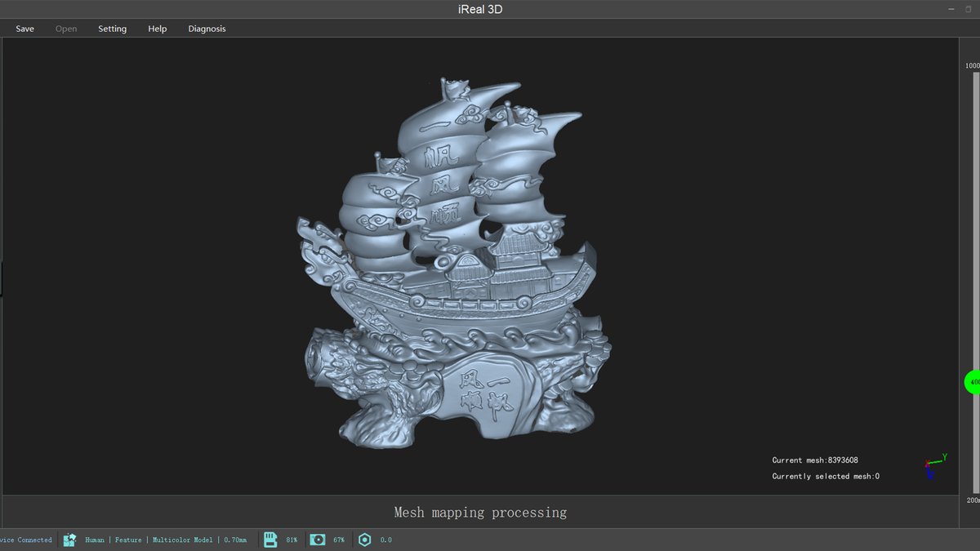980x551 pixels.
Task: Click the 81% storage value
Action: [292, 540]
